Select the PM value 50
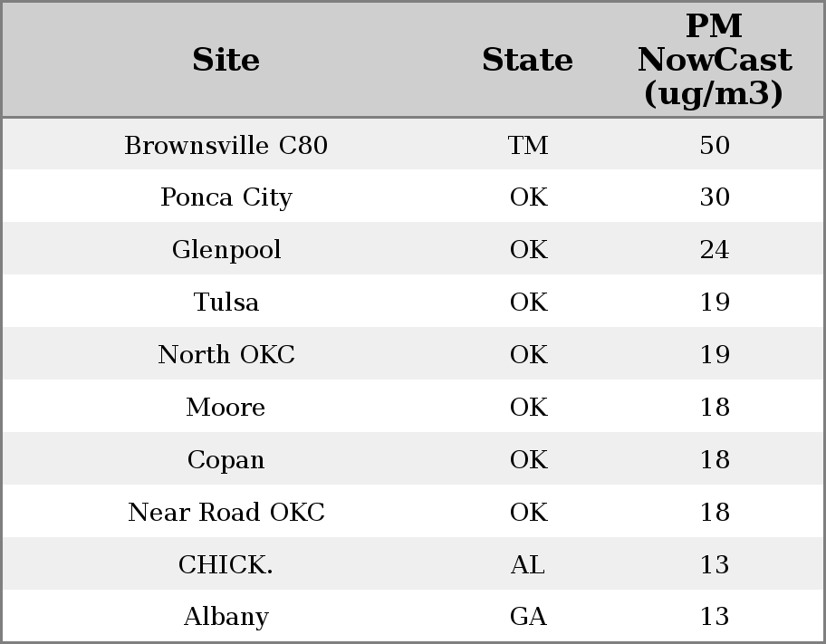The image size is (826, 644). [x=715, y=145]
